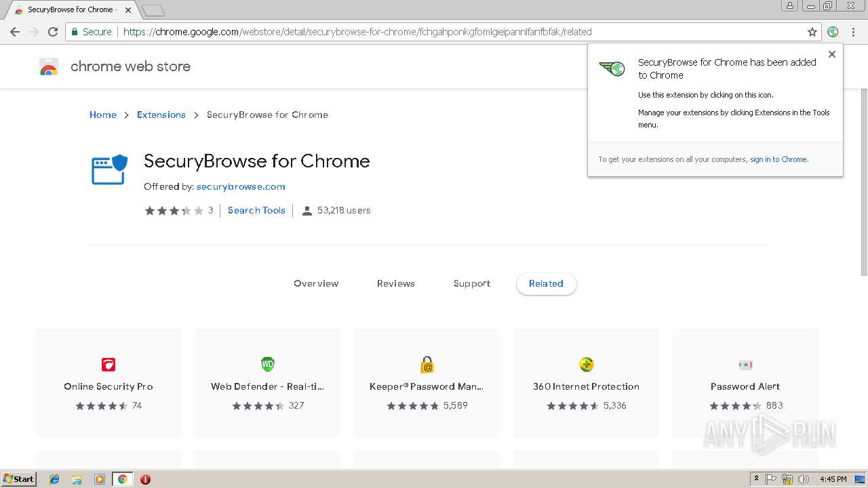Open Windows Explorer folder in taskbar
This screenshot has height=488, width=868.
77,479
